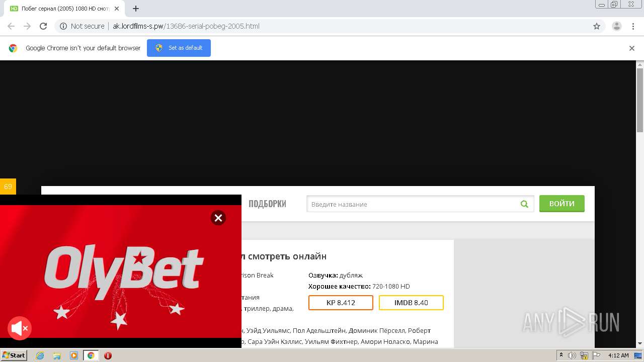644x362 pixels.
Task: Launch Internet Explorer from the taskbar
Action: click(x=40, y=355)
